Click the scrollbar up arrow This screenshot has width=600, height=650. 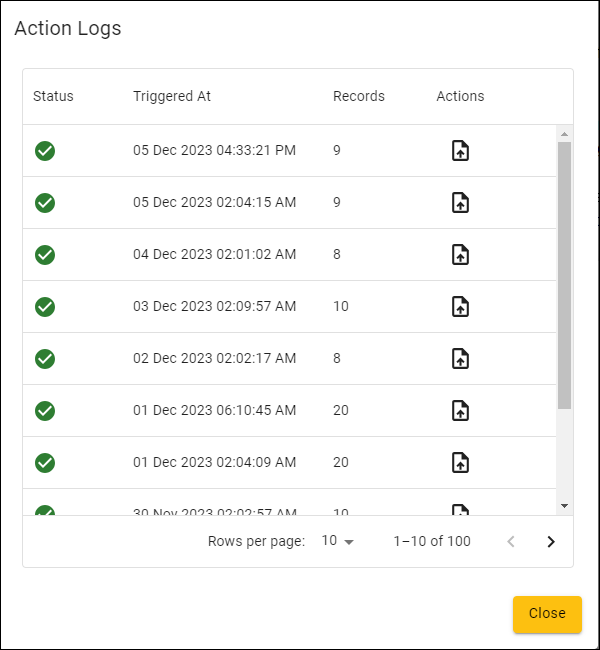pos(564,134)
